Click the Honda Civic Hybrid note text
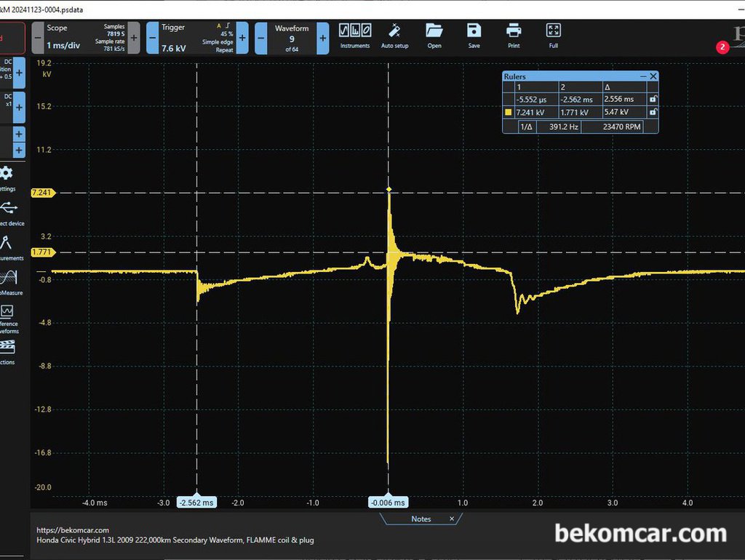Screen dimensions: 745x560 (x=175, y=540)
